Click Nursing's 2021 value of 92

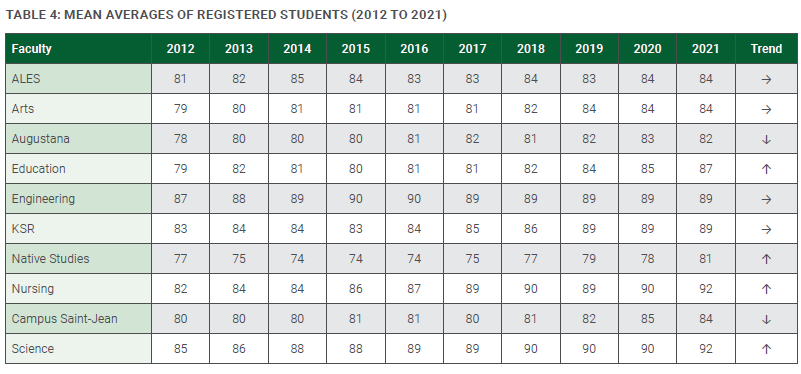pyautogui.click(x=706, y=289)
